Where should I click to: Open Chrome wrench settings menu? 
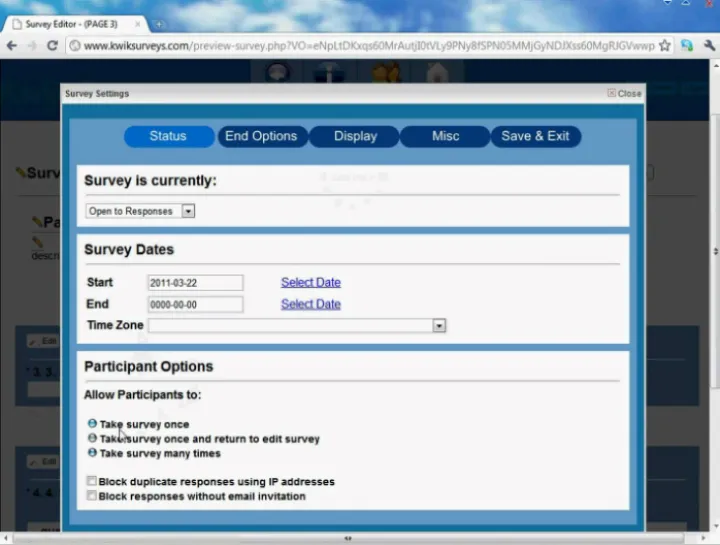(707, 45)
